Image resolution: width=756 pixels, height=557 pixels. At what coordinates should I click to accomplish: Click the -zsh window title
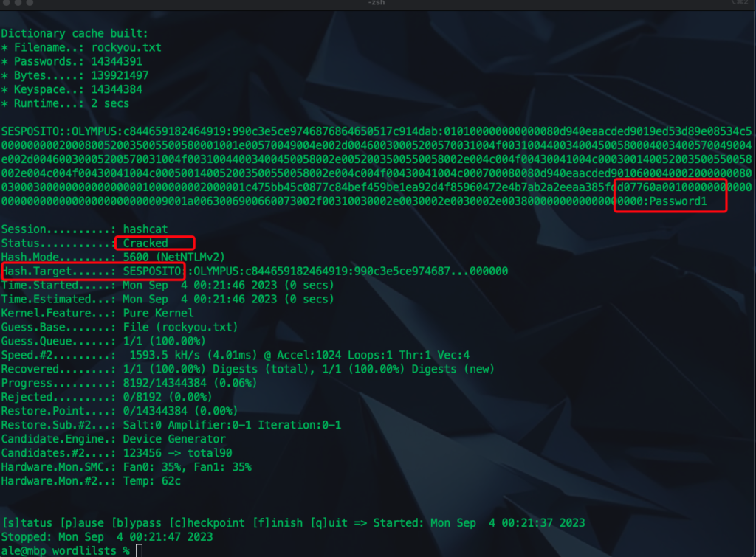pyautogui.click(x=378, y=4)
